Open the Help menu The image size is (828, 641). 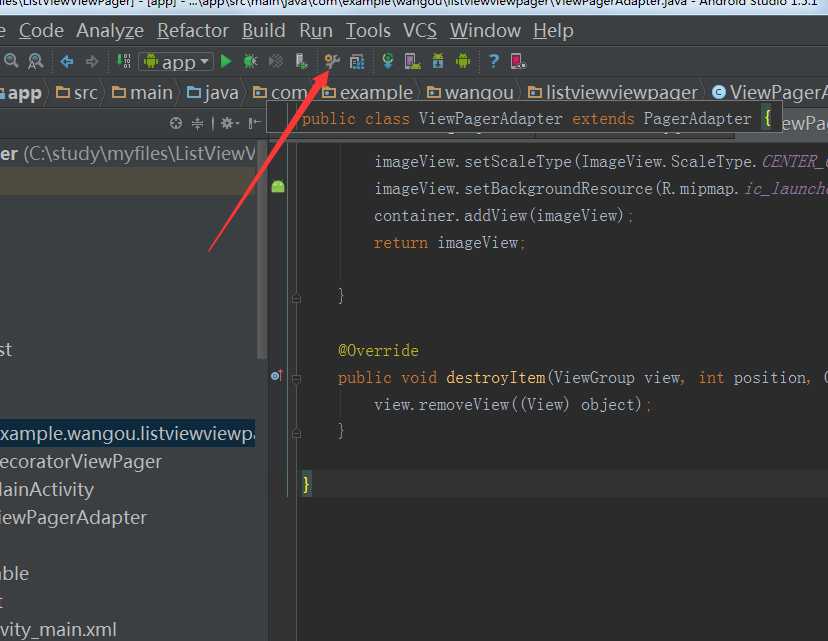553,31
